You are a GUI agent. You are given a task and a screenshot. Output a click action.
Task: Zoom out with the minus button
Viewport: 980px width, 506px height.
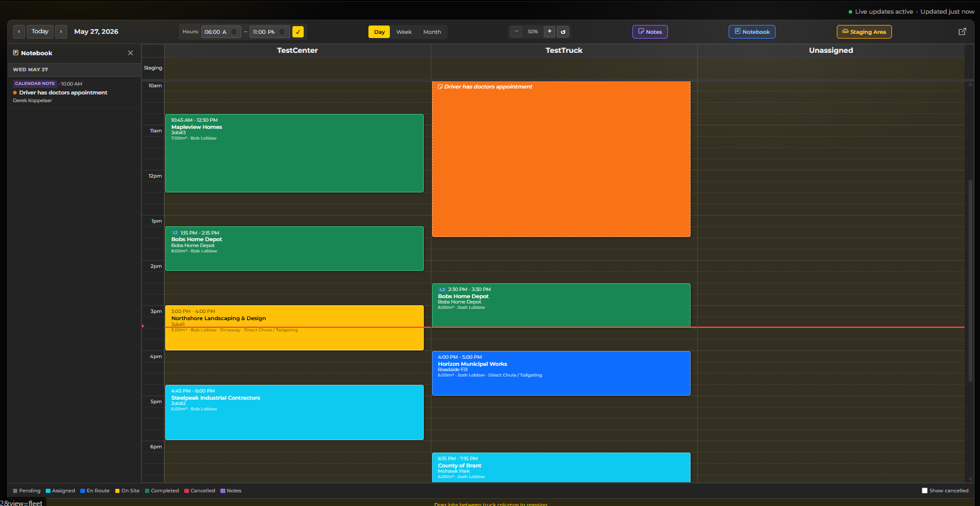pyautogui.click(x=516, y=31)
